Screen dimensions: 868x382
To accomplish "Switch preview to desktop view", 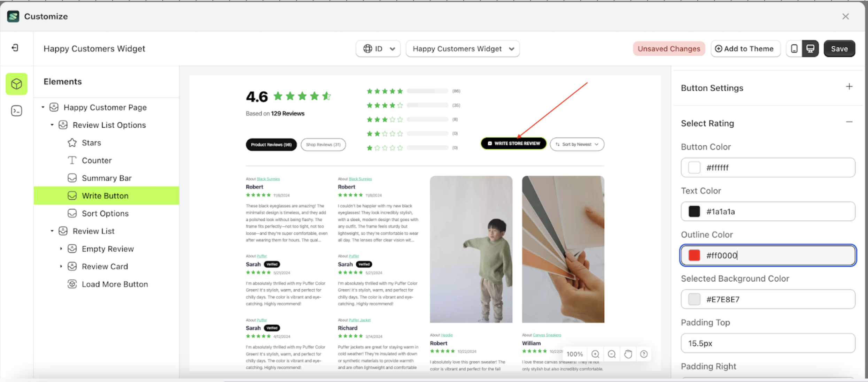I will tap(811, 48).
